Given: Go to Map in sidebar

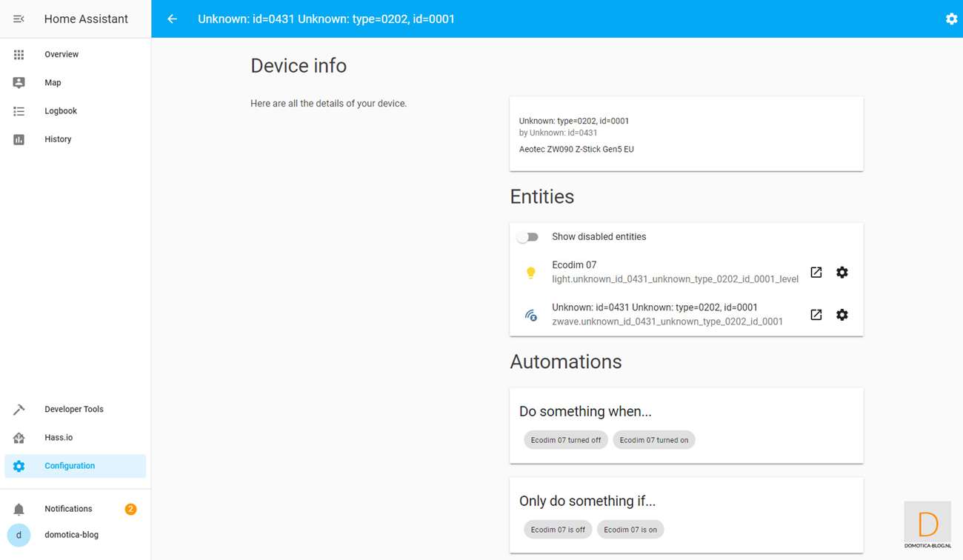Looking at the screenshot, I should point(53,82).
